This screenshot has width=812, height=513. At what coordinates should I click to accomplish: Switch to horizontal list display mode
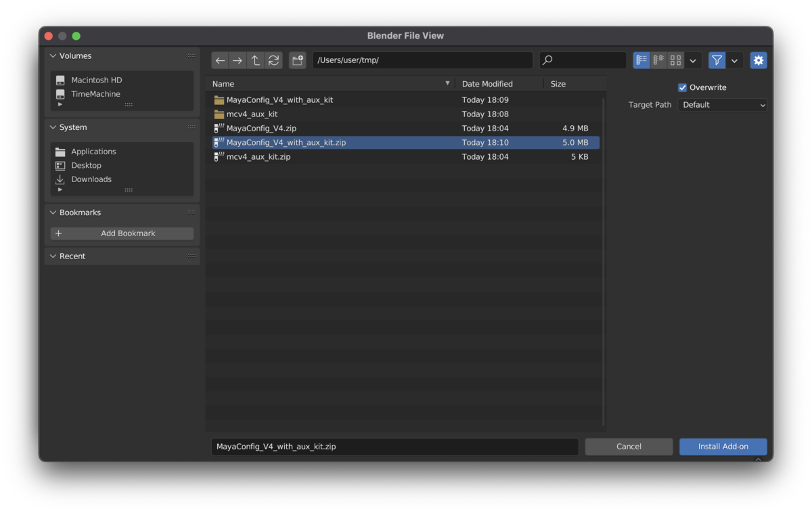click(x=658, y=60)
